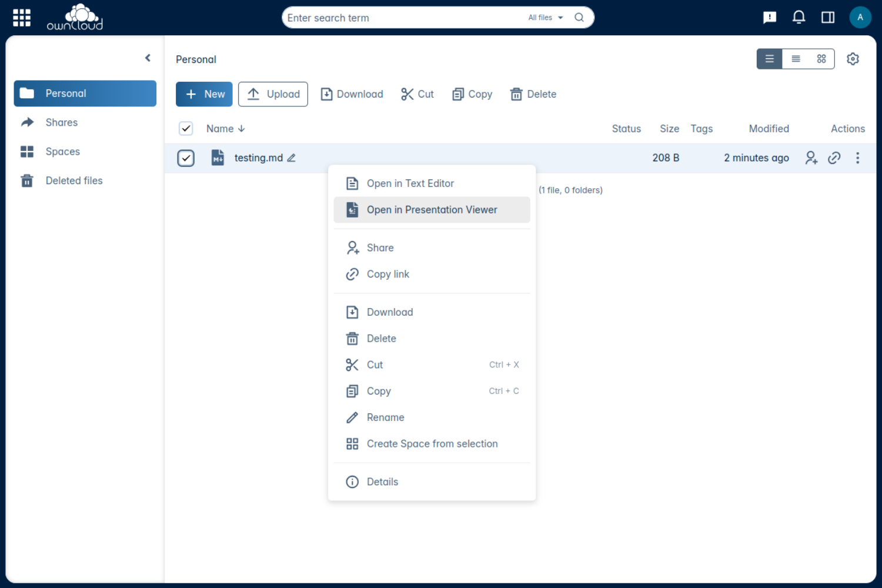Click the ownCloud logo

pos(75,17)
